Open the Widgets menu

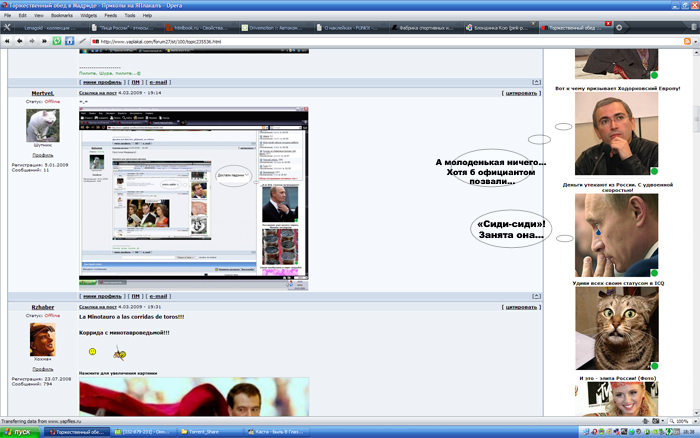click(89, 16)
